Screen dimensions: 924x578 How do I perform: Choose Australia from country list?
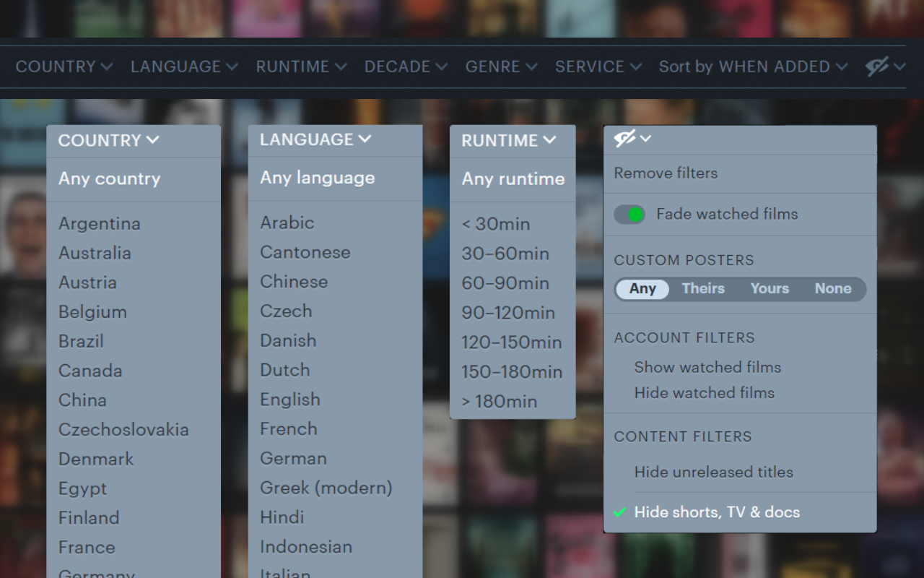(x=95, y=254)
